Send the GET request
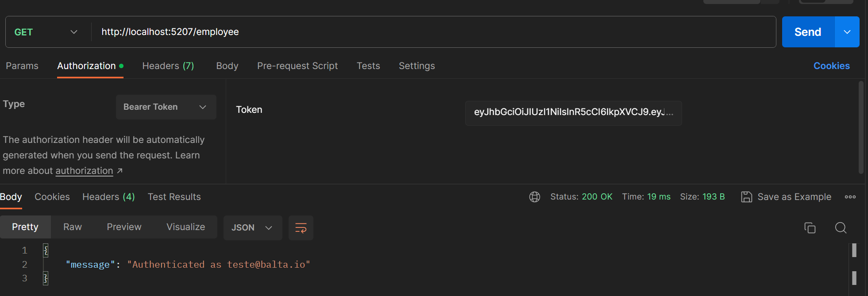The height and width of the screenshot is (296, 868). (808, 32)
